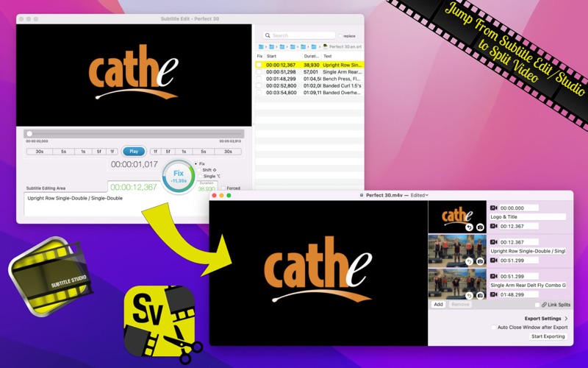This screenshot has height=368, width=588.
Task: Expand Export Settings with its chevron
Action: tap(566, 319)
